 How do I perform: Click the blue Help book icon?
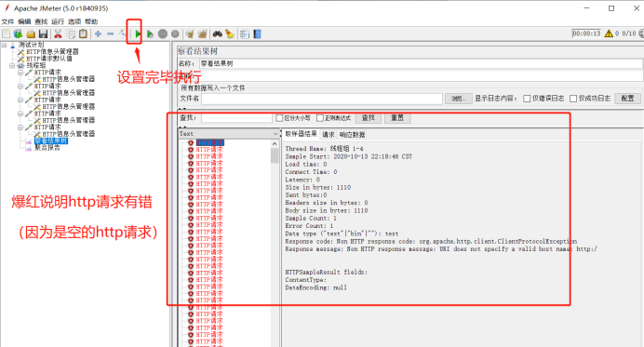point(257,33)
